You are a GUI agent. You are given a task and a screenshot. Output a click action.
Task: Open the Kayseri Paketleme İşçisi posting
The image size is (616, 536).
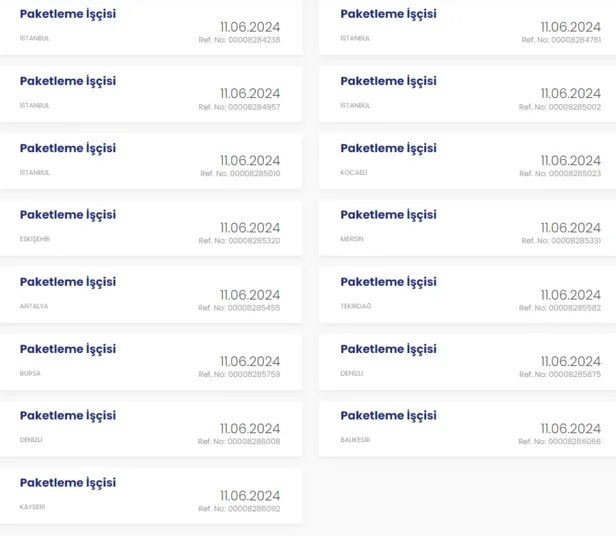[x=68, y=482]
